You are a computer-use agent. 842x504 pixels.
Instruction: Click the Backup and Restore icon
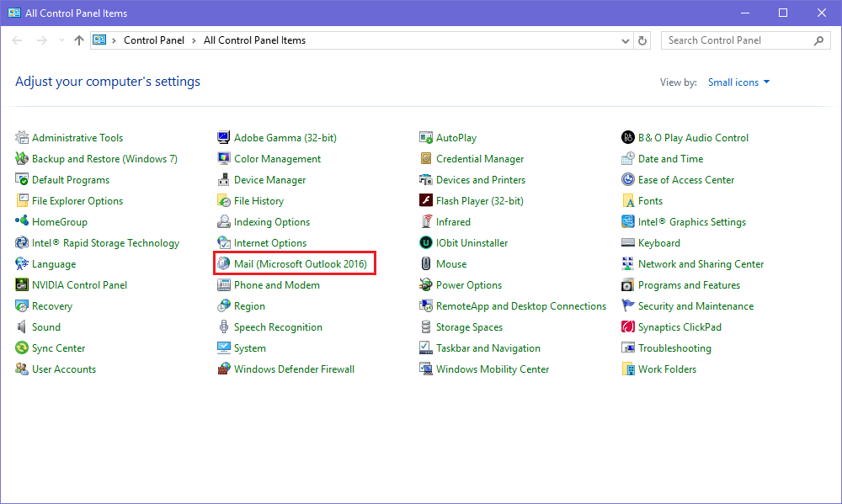22,158
